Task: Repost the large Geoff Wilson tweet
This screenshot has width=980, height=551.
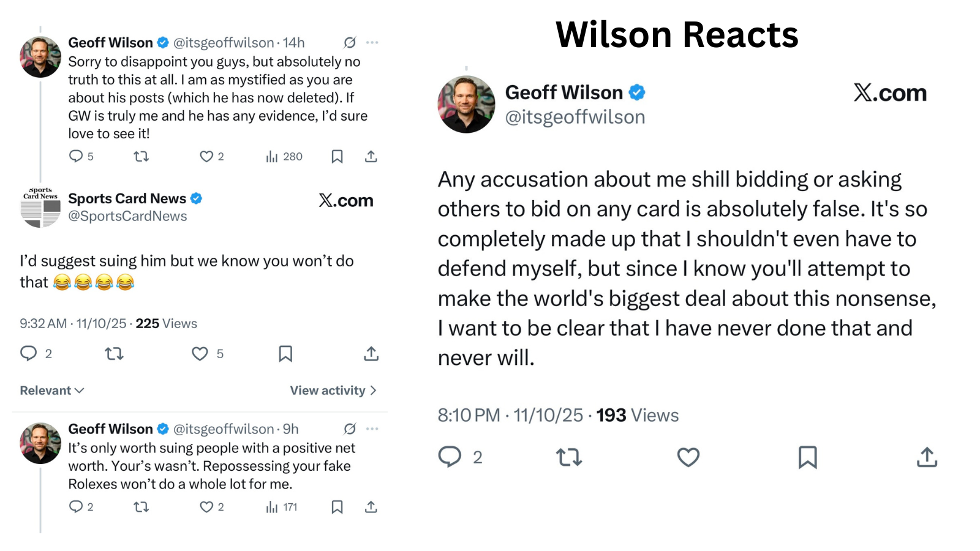Action: pyautogui.click(x=569, y=457)
